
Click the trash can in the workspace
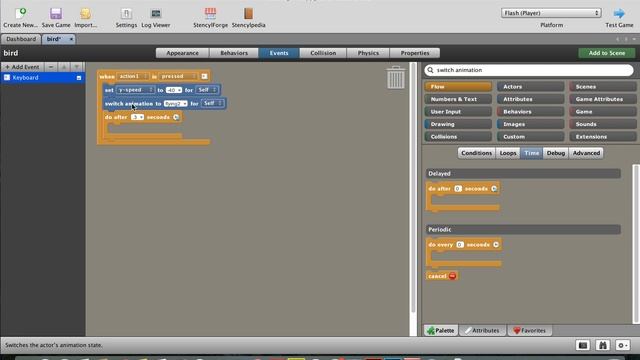[x=396, y=78]
